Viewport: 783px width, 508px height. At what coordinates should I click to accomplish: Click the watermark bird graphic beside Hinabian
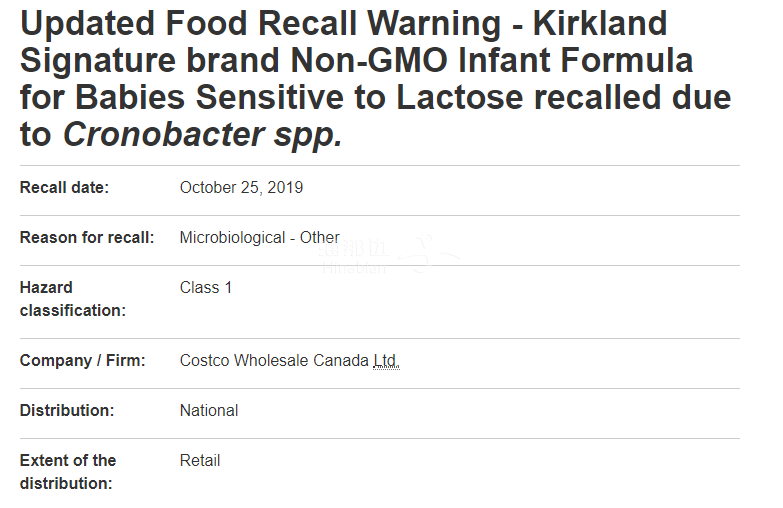[x=427, y=254]
